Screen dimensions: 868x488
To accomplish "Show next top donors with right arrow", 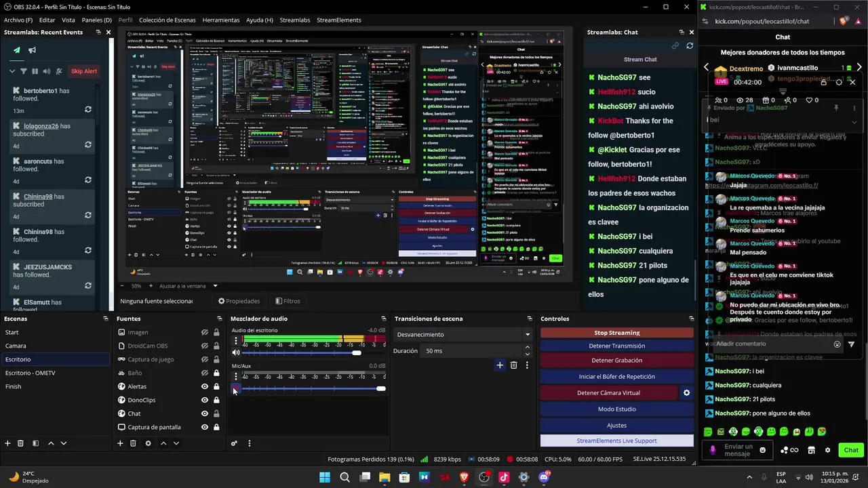I will pos(859,68).
